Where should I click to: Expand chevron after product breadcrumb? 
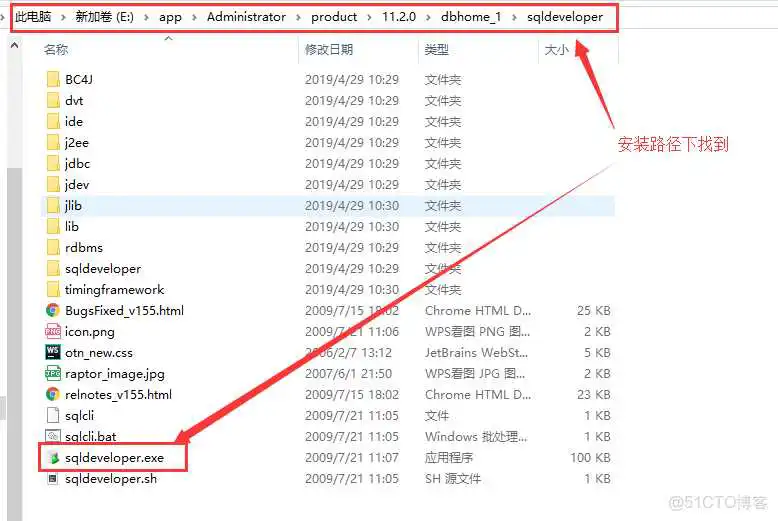(x=369, y=17)
